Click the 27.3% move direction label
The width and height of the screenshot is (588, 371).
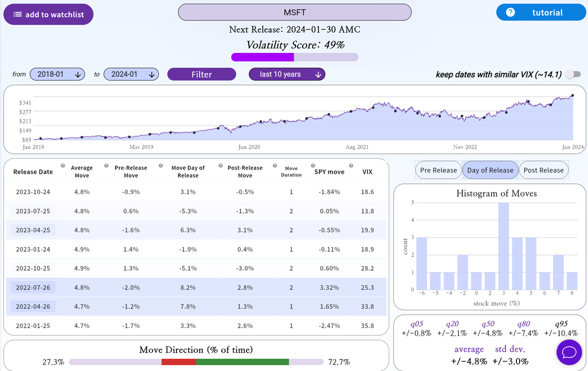coord(53,362)
